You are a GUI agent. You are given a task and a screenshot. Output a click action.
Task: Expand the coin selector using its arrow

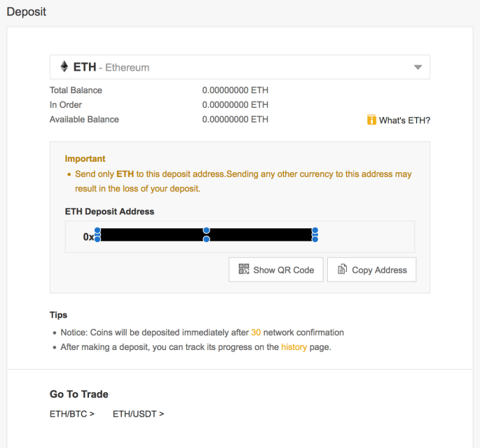pyautogui.click(x=418, y=67)
